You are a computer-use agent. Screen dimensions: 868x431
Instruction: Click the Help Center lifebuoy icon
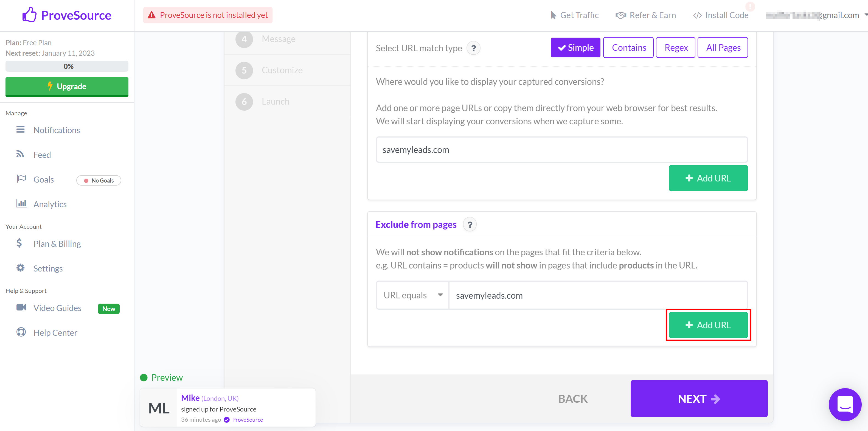21,332
